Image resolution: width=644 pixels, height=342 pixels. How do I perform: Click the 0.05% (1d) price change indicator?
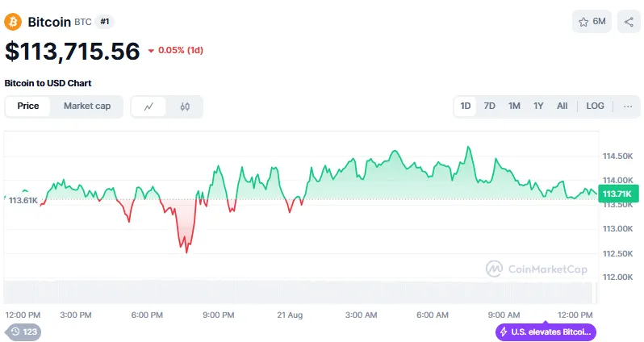[175, 51]
